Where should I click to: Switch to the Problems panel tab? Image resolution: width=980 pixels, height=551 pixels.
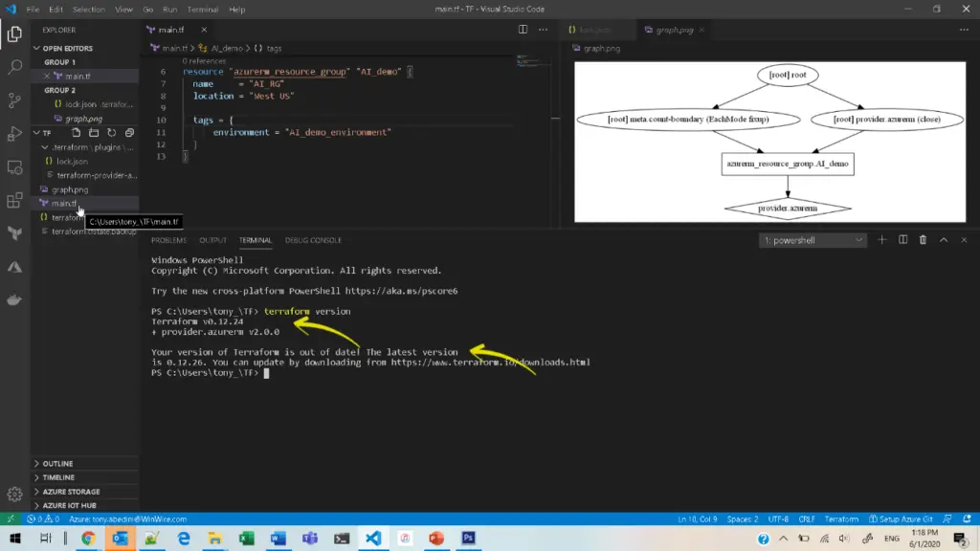[x=168, y=240]
